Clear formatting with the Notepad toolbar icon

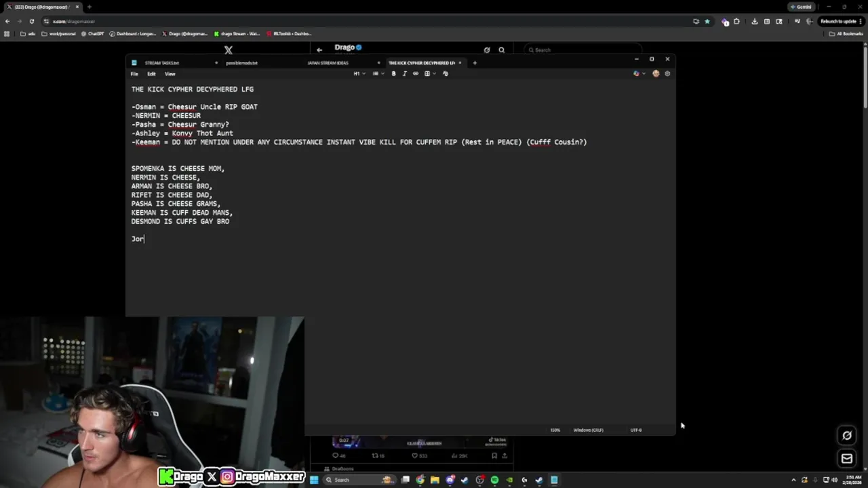point(446,73)
